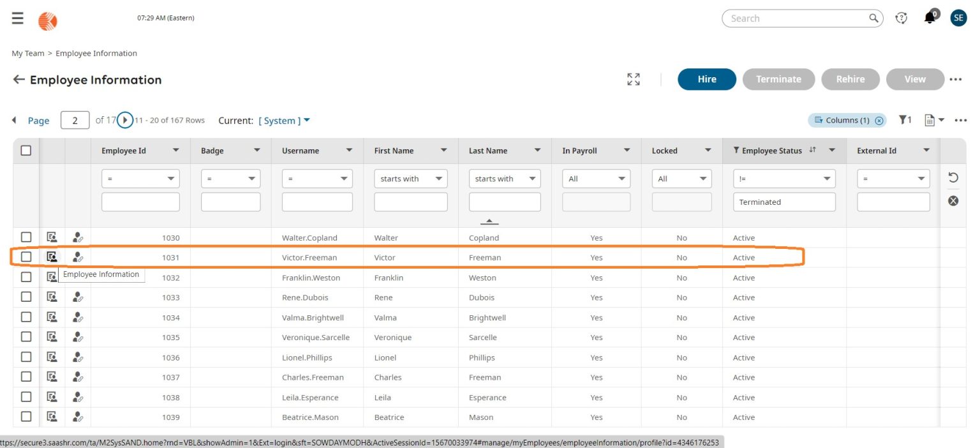This screenshot has height=448, width=980.
Task: Open Employee Information for Victor Freeman
Action: [x=52, y=257]
